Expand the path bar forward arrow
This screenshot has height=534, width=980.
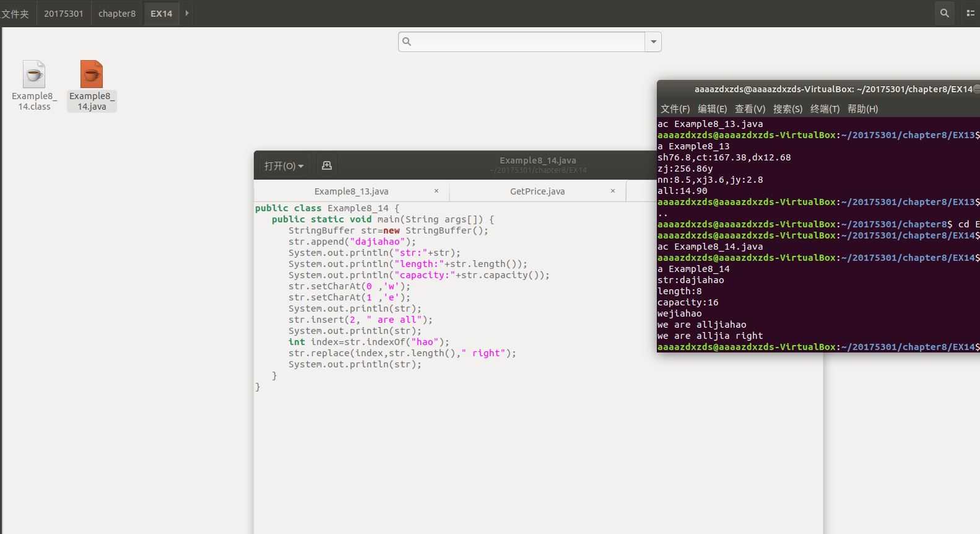pos(187,13)
